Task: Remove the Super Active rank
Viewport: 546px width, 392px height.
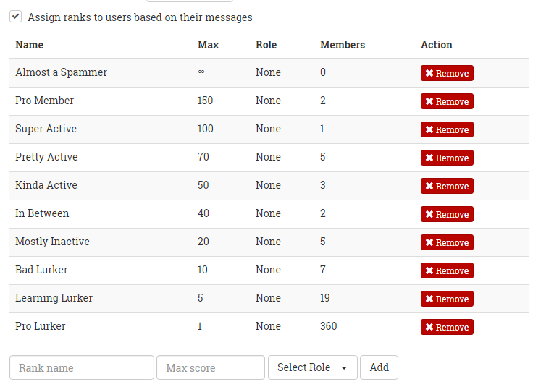Action: (447, 129)
